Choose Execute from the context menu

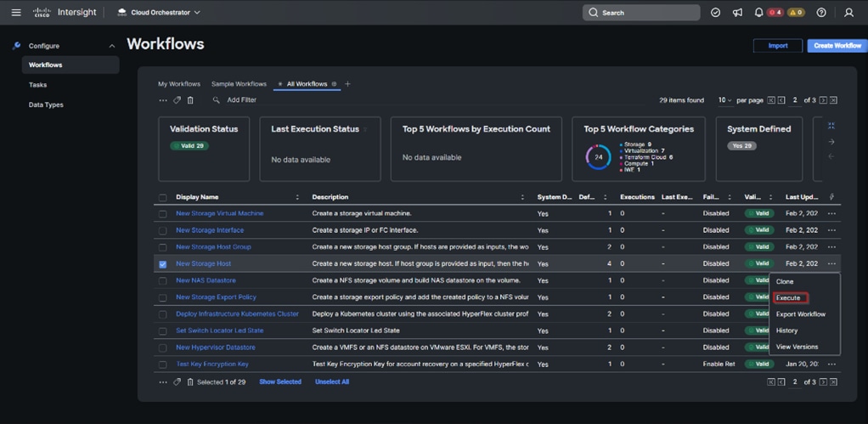click(x=788, y=298)
